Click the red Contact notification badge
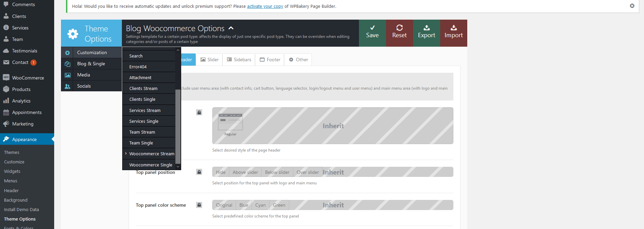 34,63
